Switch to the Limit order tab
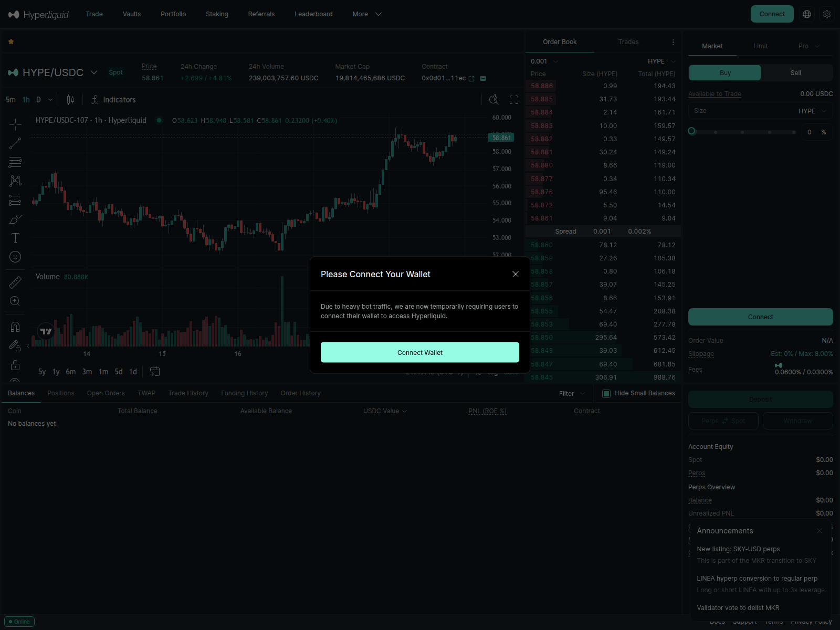The height and width of the screenshot is (630, 840). (x=760, y=46)
